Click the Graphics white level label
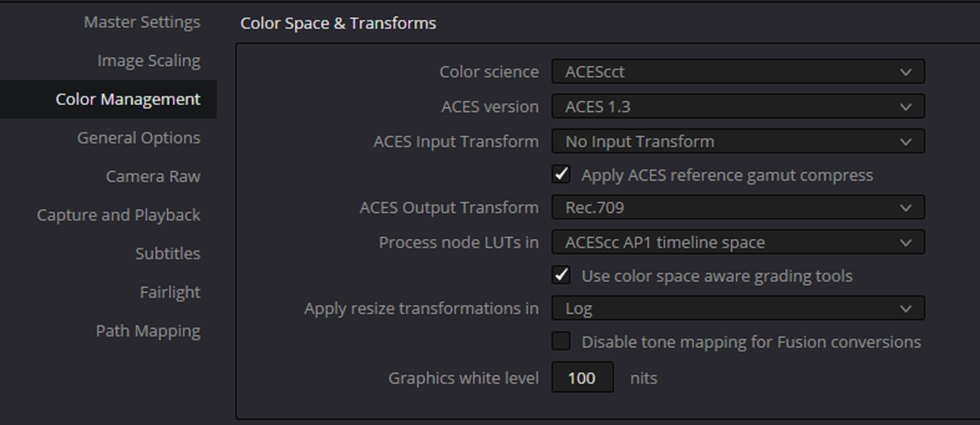 463,378
